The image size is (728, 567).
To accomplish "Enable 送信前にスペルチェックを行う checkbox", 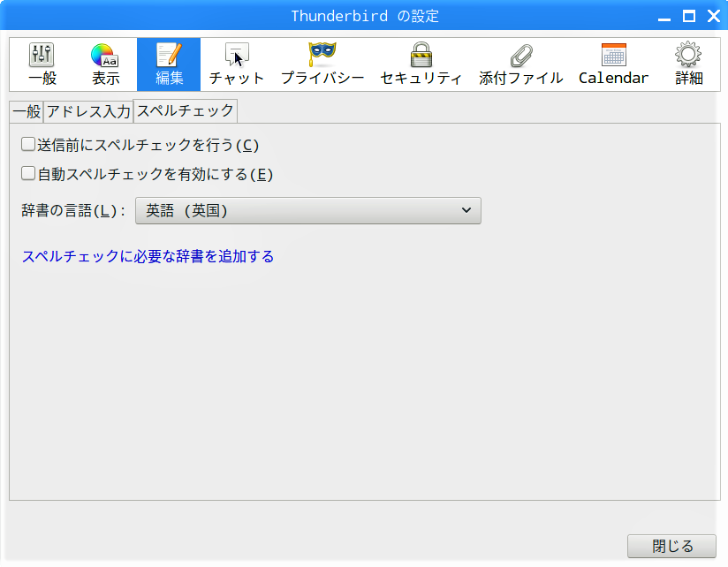I will point(28,144).
